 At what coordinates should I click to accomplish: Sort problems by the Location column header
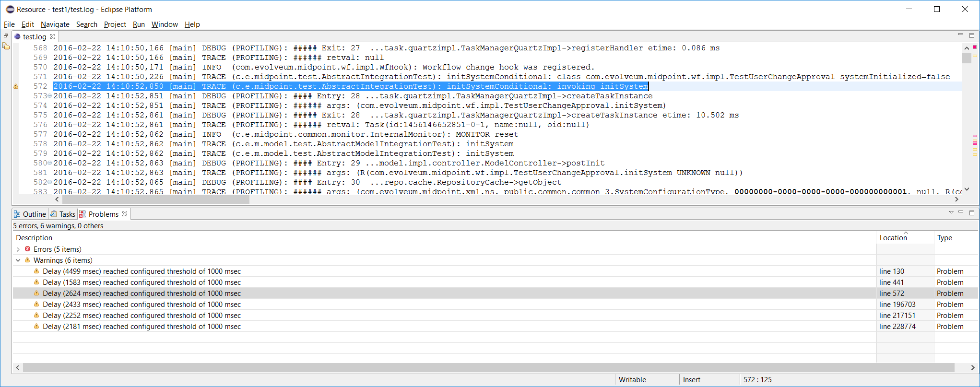coord(893,238)
